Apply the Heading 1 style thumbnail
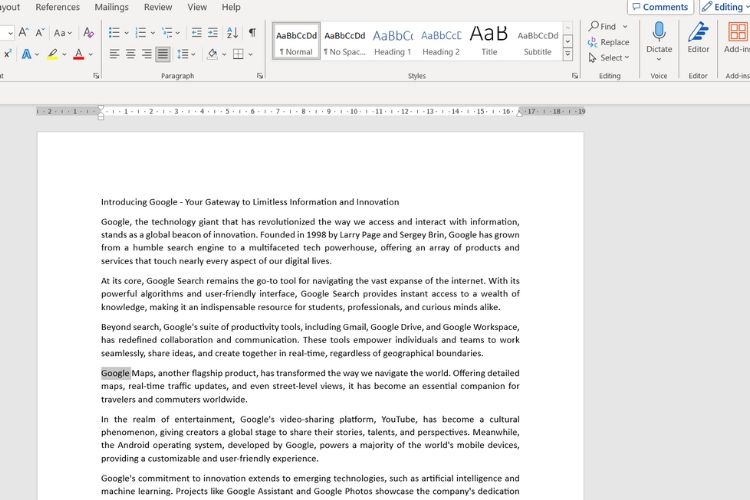 (393, 42)
